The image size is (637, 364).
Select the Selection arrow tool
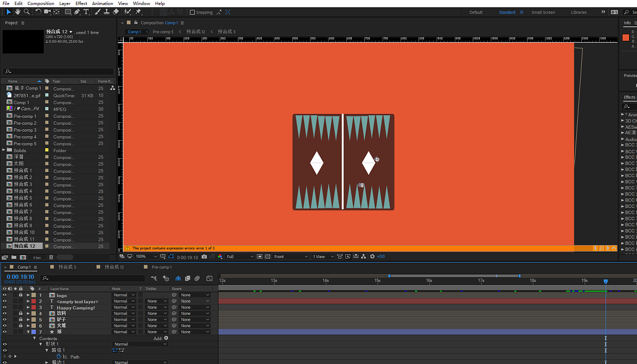point(8,12)
